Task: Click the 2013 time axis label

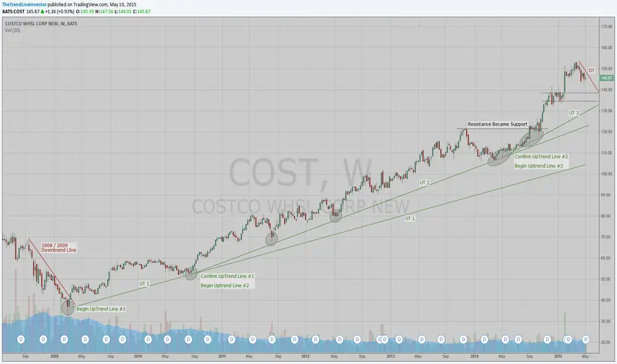Action: (x=391, y=357)
